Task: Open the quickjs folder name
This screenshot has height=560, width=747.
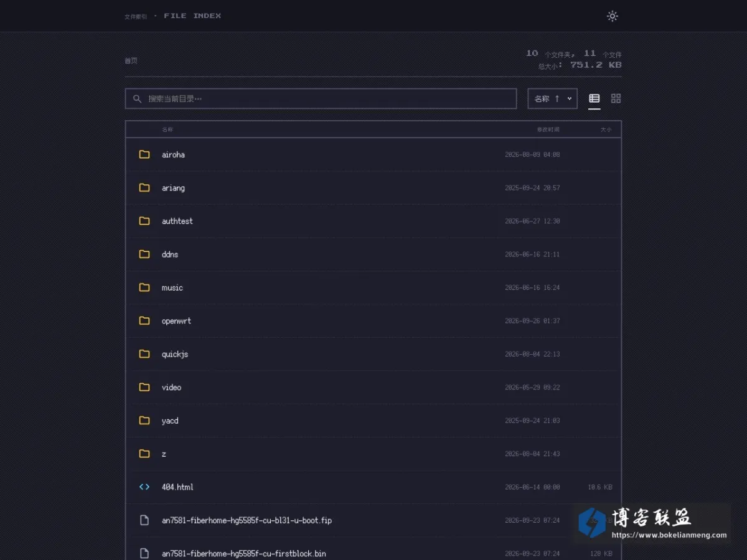Action: coord(175,354)
